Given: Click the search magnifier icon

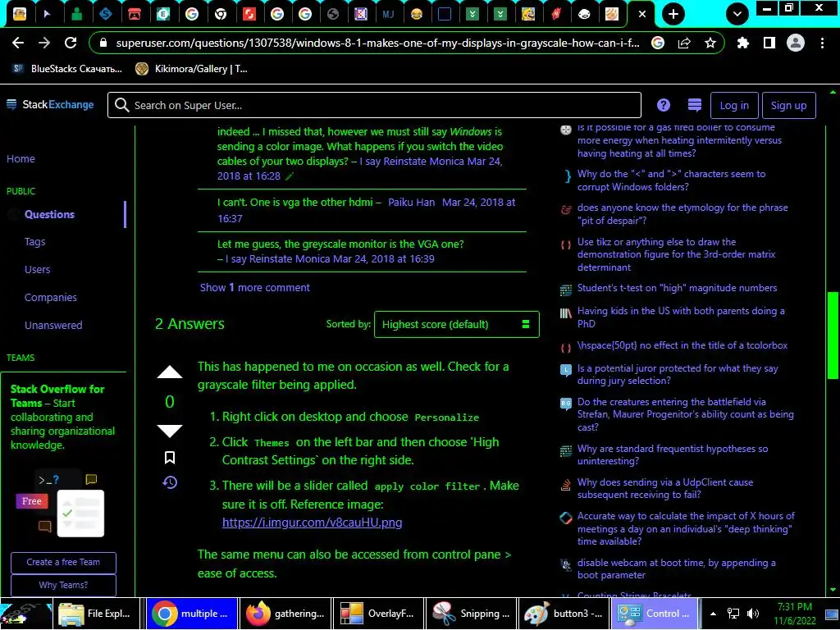Looking at the screenshot, I should 122,105.
